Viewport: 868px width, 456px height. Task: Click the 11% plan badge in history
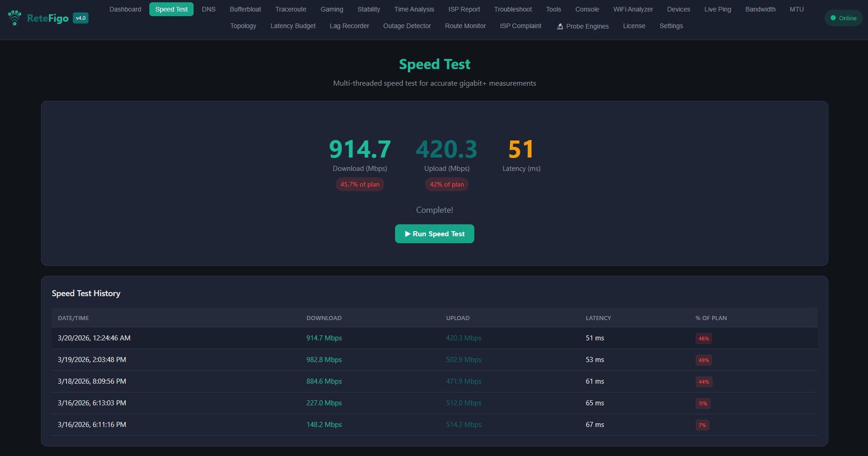703,403
